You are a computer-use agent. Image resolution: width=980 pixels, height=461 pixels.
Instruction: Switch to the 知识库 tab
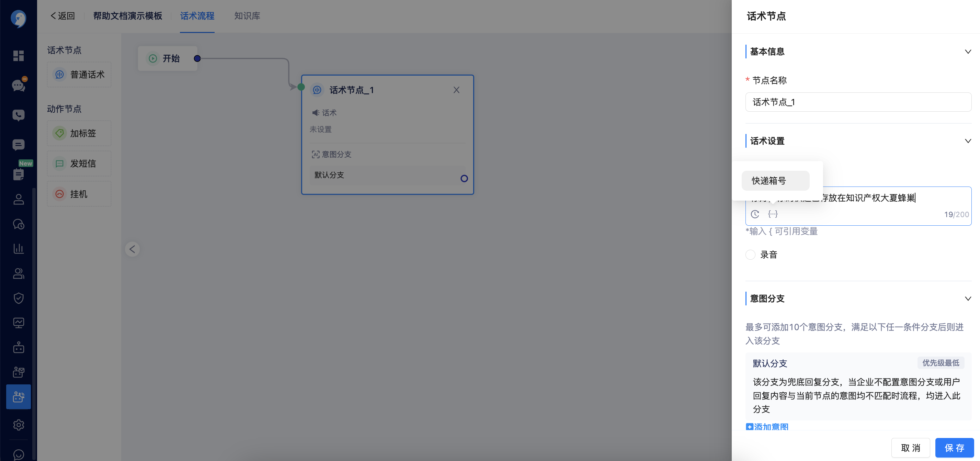pyautogui.click(x=247, y=16)
